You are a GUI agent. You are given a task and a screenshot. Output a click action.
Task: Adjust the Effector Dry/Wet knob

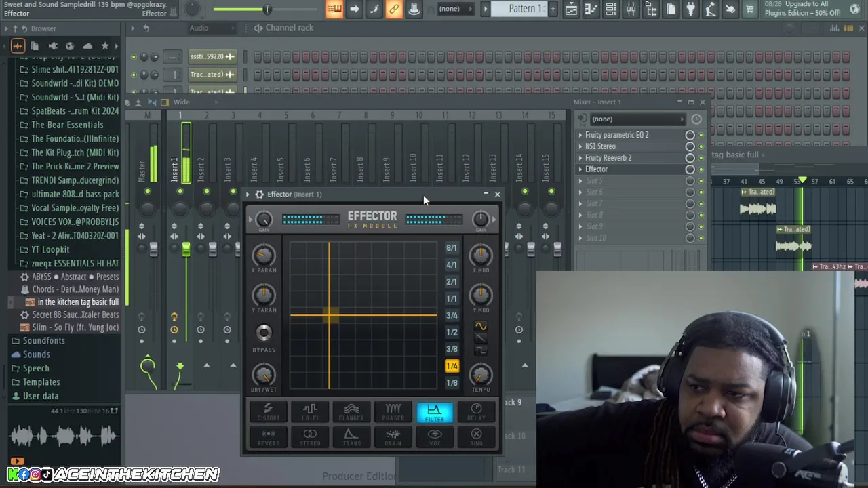pyautogui.click(x=264, y=375)
